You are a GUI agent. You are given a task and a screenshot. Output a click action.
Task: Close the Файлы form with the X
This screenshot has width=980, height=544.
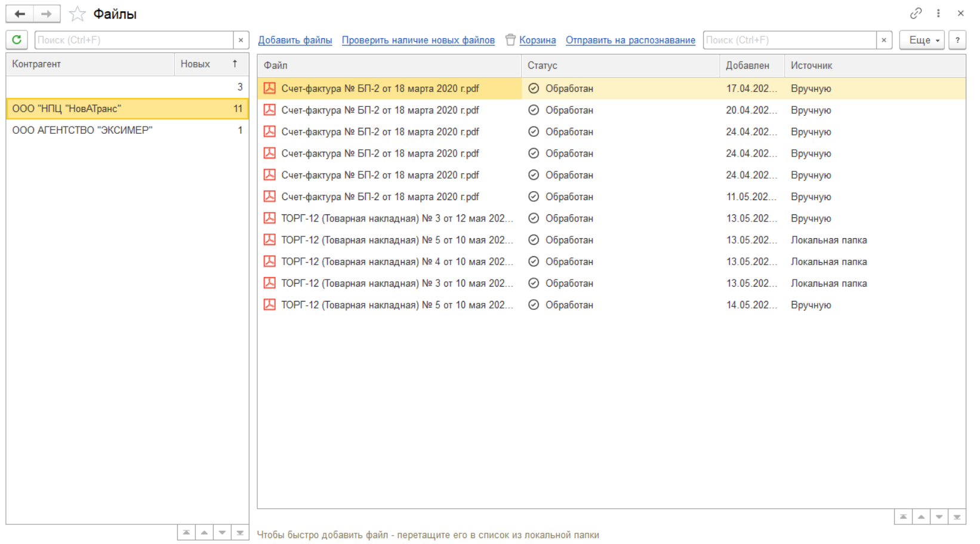(960, 13)
